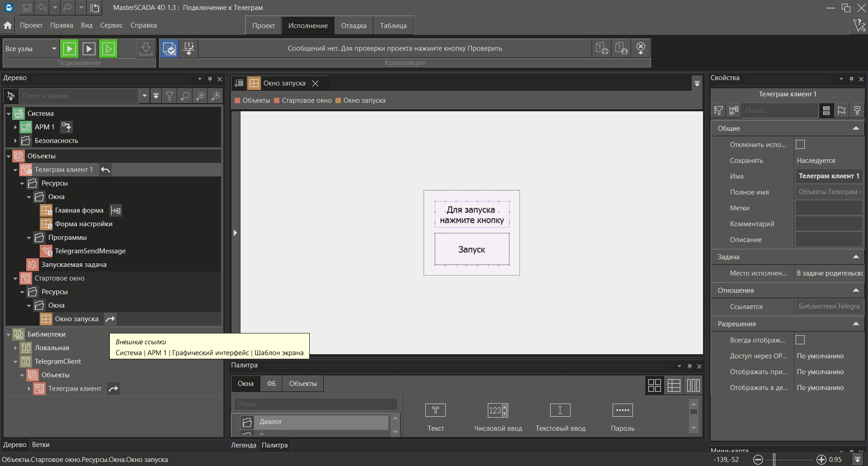The height and width of the screenshot is (466, 868).
Task: Collapse the 'Общие' properties section
Action: pyautogui.click(x=855, y=128)
